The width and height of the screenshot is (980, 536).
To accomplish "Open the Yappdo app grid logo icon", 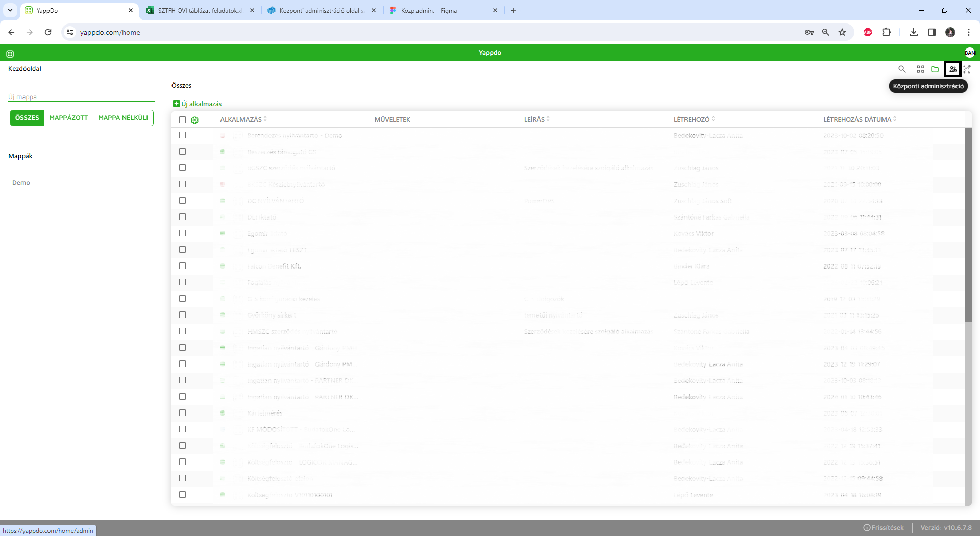I will 10,53.
